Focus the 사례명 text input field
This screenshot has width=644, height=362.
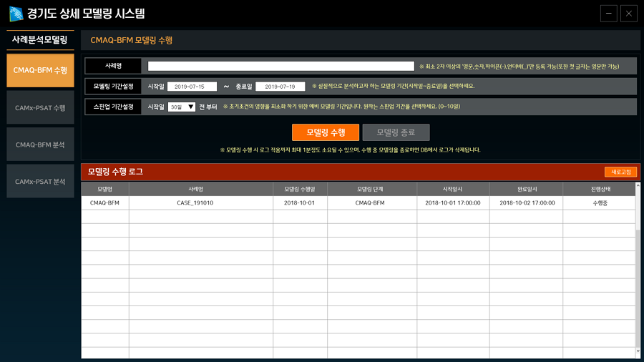(x=281, y=66)
